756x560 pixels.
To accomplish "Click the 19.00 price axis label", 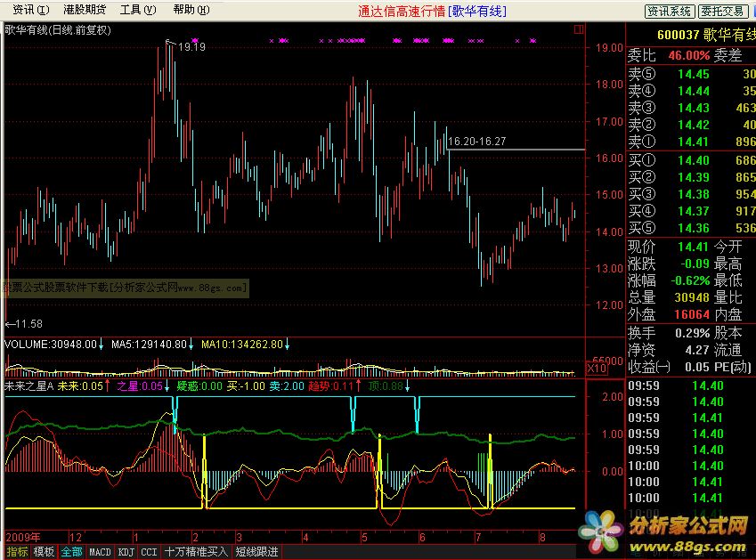I will pyautogui.click(x=609, y=48).
